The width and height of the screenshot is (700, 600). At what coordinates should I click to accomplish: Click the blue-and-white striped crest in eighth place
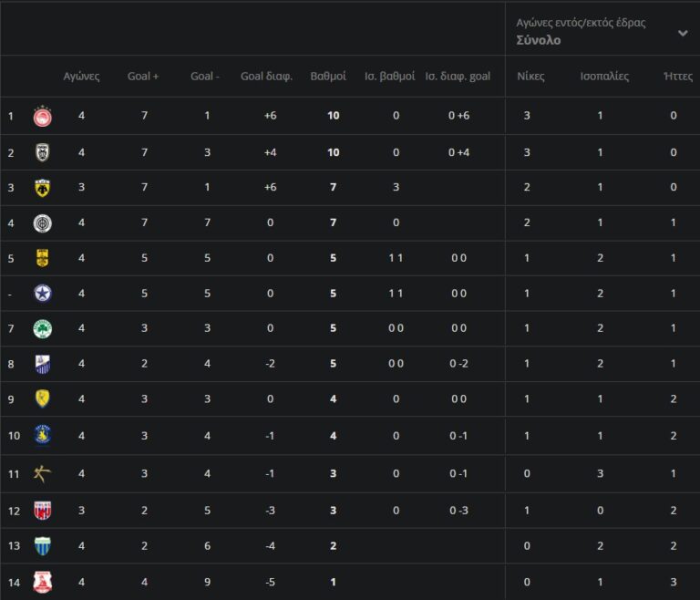42,364
